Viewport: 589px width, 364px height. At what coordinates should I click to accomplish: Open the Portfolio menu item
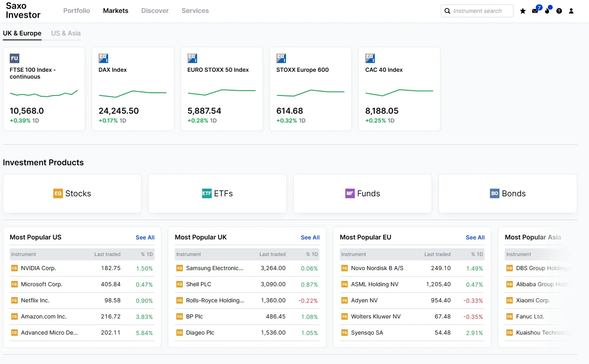(76, 10)
